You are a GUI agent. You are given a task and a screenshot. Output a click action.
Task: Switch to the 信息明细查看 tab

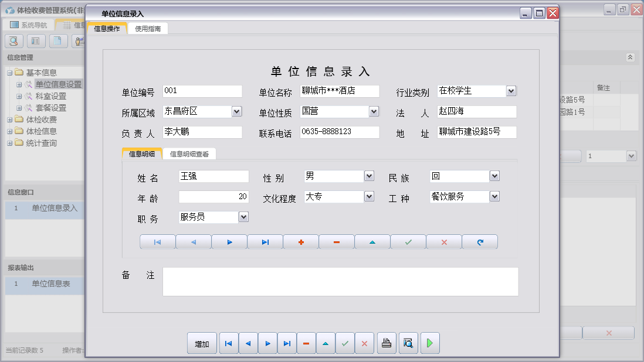click(x=189, y=154)
